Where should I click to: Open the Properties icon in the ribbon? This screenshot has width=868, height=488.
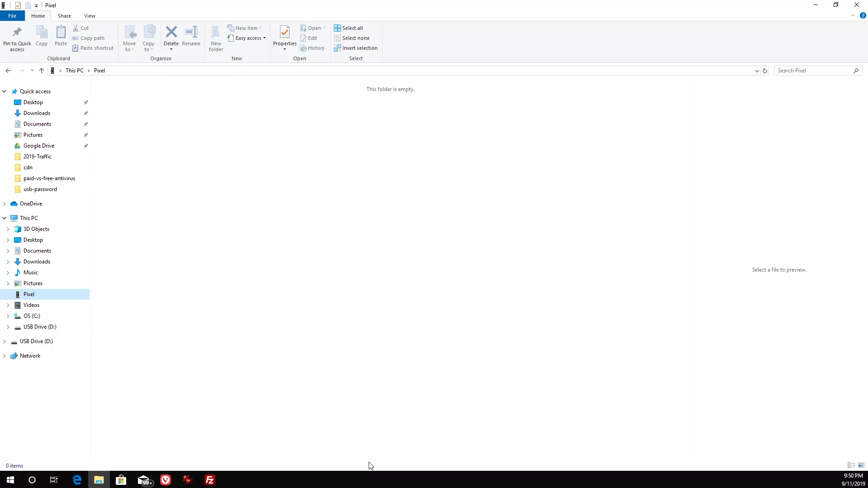(285, 33)
